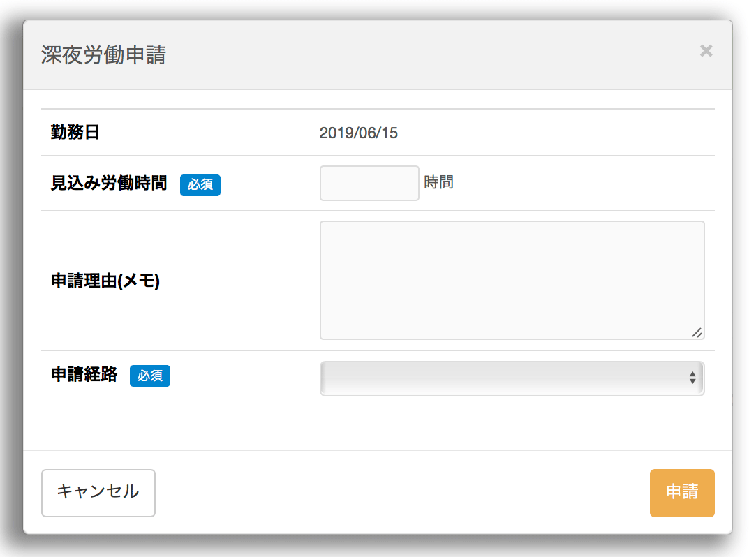Click the 勤務日 label
Screen dimensions: 756x557
(75, 132)
